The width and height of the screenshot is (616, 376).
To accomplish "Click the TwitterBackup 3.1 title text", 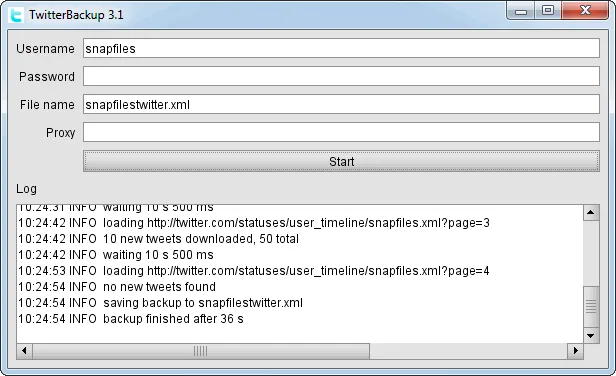I will (76, 15).
